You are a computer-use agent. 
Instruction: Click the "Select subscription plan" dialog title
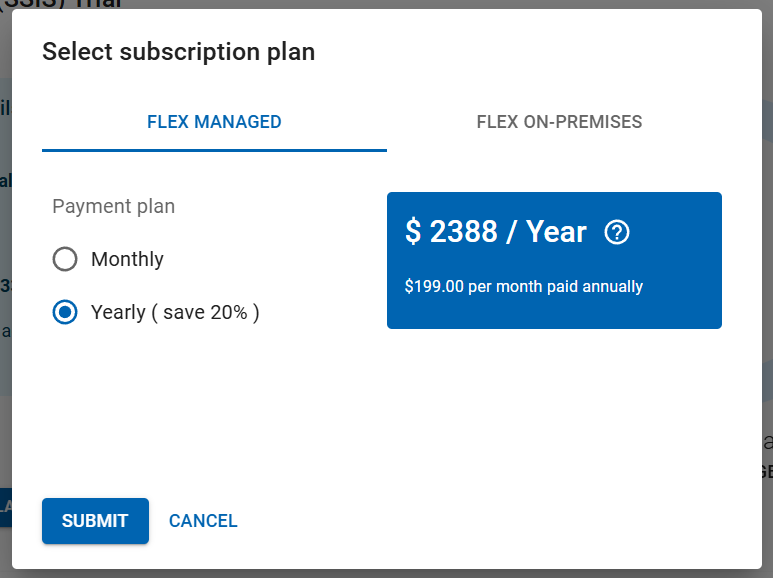178,52
